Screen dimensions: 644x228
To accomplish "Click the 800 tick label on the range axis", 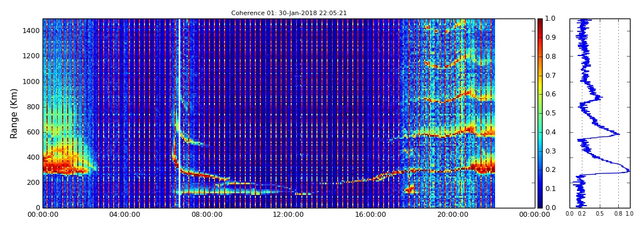I will pyautogui.click(x=34, y=107).
